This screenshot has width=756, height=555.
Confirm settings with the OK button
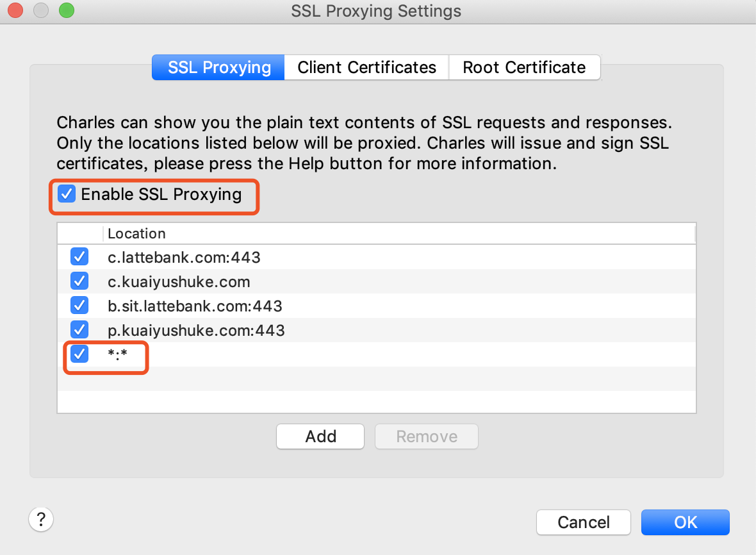coord(685,522)
